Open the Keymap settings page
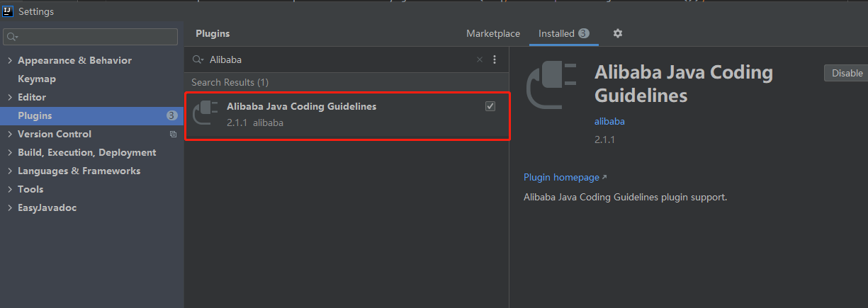868x308 pixels. (x=37, y=79)
